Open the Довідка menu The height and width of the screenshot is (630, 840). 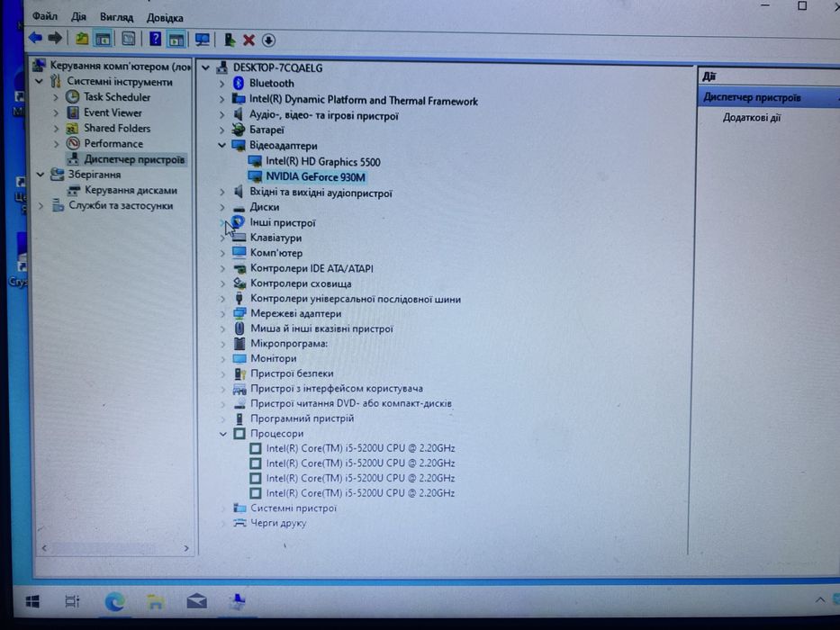[x=165, y=18]
